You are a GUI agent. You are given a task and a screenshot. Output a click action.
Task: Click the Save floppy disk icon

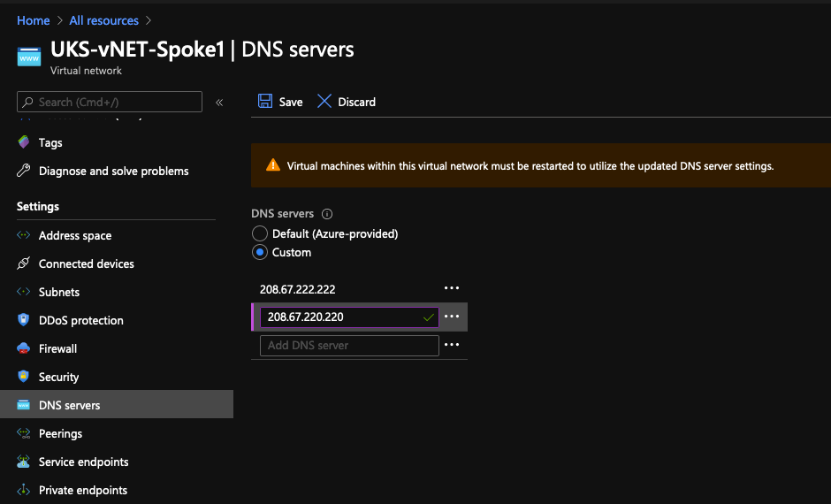pyautogui.click(x=265, y=101)
